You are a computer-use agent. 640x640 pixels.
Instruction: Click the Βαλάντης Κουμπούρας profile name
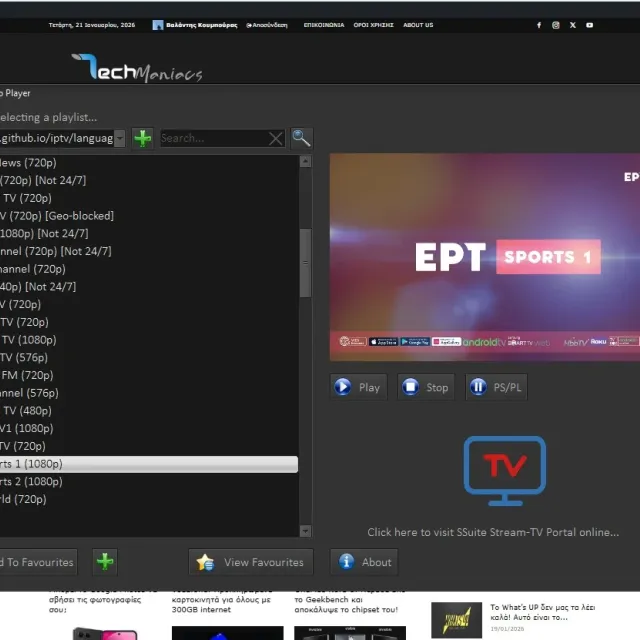coord(202,25)
